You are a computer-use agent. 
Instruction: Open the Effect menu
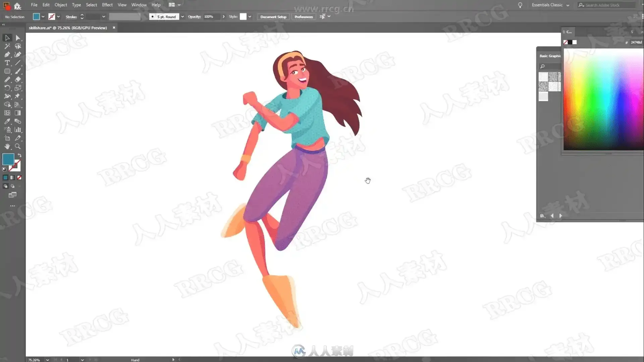pos(107,5)
